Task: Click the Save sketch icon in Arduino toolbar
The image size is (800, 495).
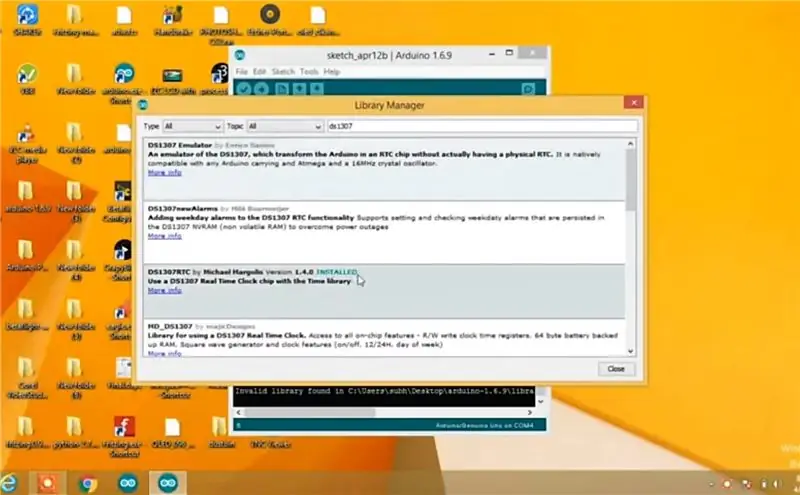Action: click(x=317, y=89)
